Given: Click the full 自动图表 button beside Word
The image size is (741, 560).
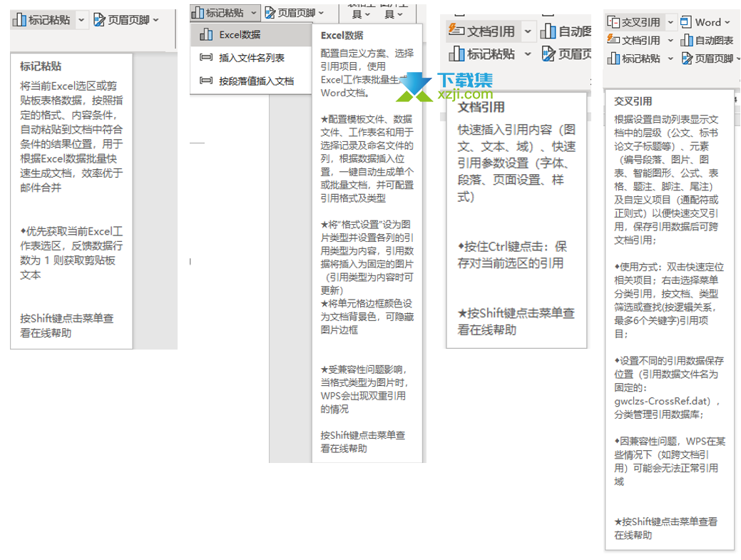Looking at the screenshot, I should (707, 41).
